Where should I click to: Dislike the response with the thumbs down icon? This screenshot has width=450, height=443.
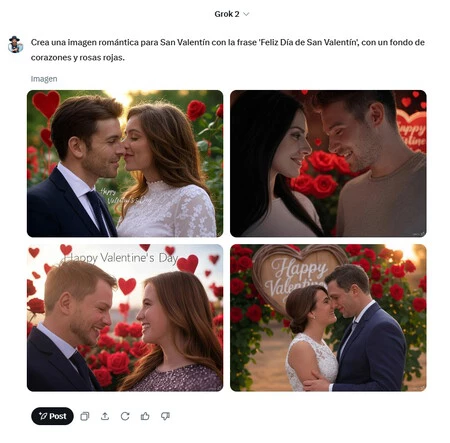(165, 416)
